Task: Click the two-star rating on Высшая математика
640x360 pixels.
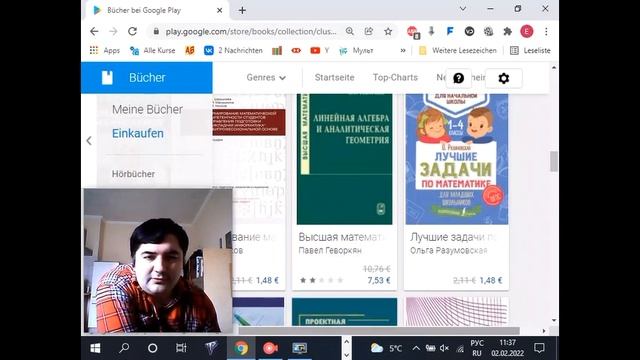Action: [x=321, y=280]
